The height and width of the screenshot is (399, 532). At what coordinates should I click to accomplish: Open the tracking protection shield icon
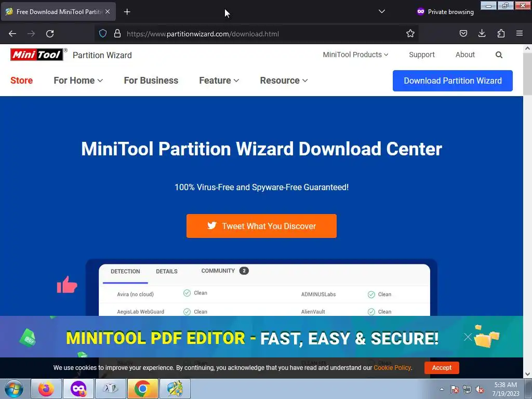(103, 34)
